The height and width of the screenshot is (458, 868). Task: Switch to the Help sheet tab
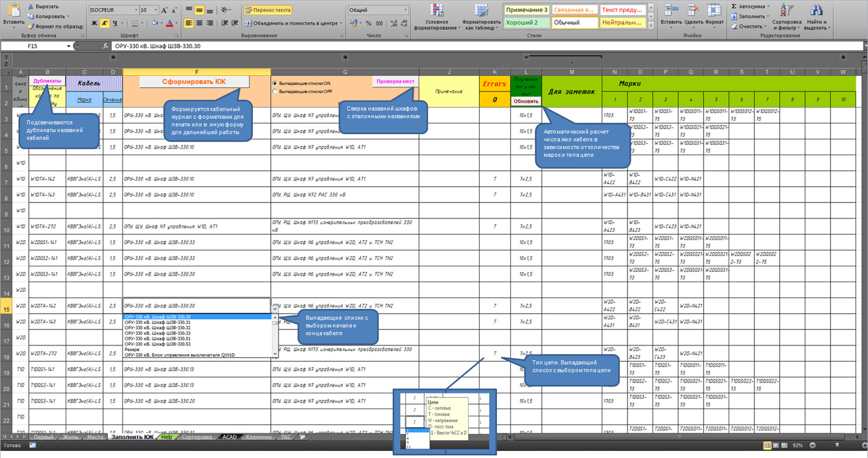pos(167,437)
